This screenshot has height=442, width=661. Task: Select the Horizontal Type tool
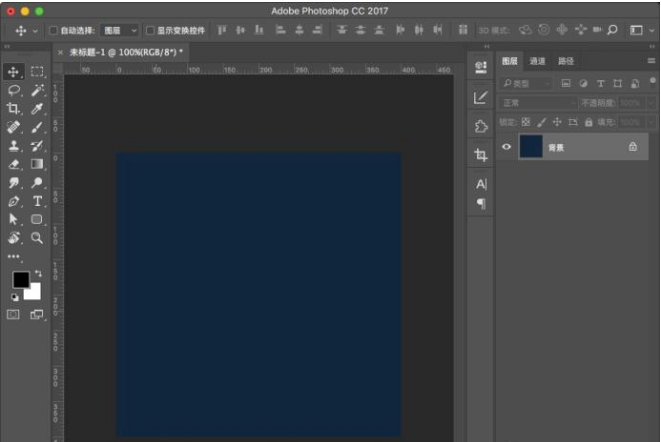tap(37, 201)
